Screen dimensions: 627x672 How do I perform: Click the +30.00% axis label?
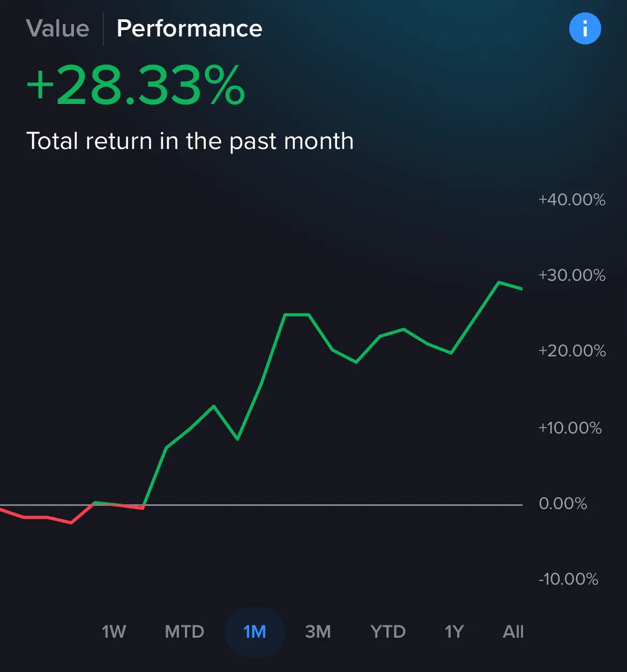click(x=572, y=275)
